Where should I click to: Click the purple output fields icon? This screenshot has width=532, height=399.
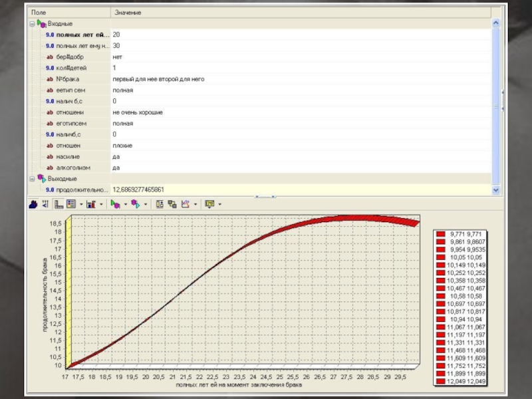135,204
